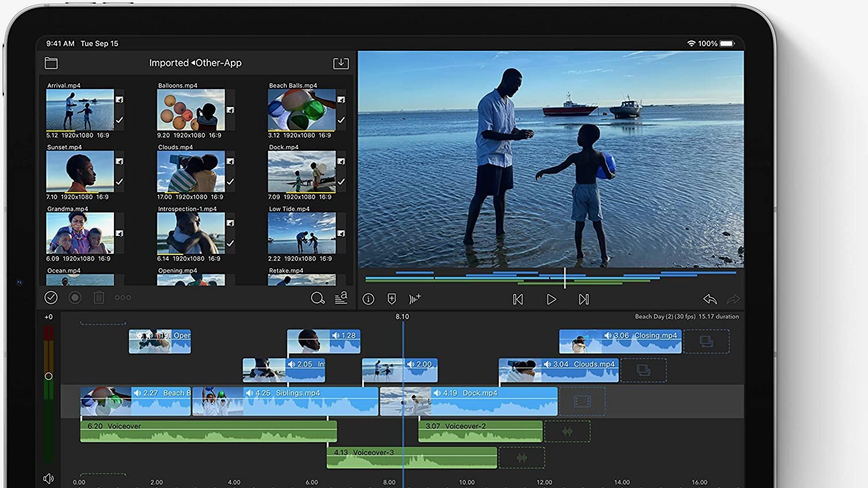Undo the last edit with the arrow
Viewport: 868px width, 488px height.
pyautogui.click(x=710, y=299)
